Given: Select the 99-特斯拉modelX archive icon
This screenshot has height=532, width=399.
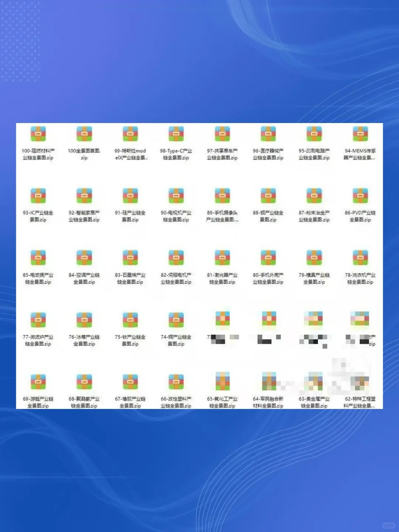Looking at the screenshot, I should click(x=130, y=134).
